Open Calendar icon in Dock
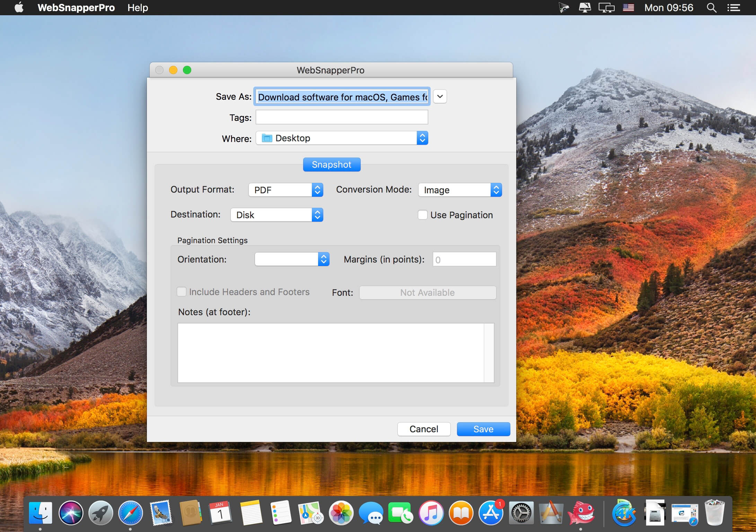This screenshot has width=756, height=532. [x=220, y=513]
